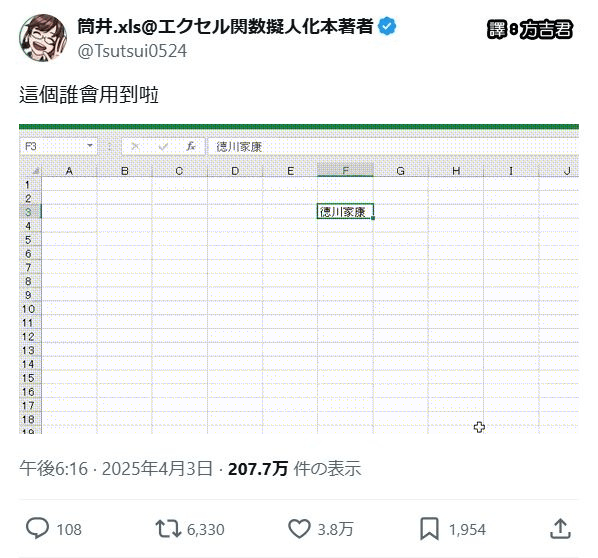Click the 6,330 retweet count
This screenshot has height=558, width=598.
[206, 529]
